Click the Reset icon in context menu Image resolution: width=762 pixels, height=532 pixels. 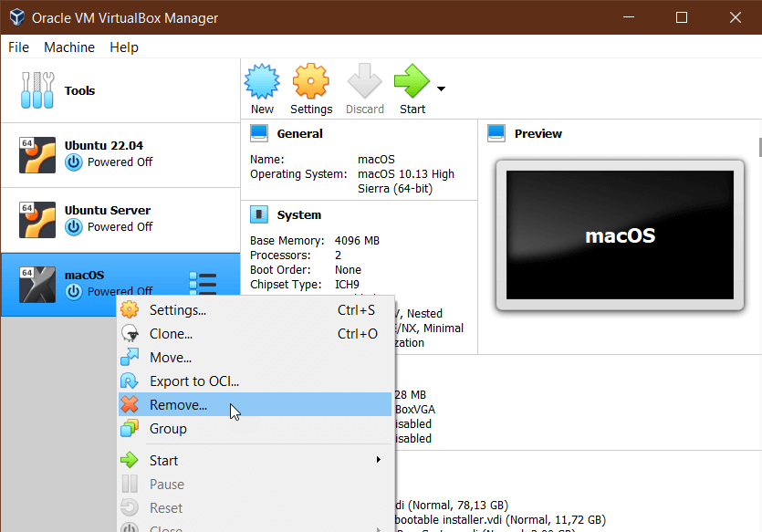pos(130,507)
